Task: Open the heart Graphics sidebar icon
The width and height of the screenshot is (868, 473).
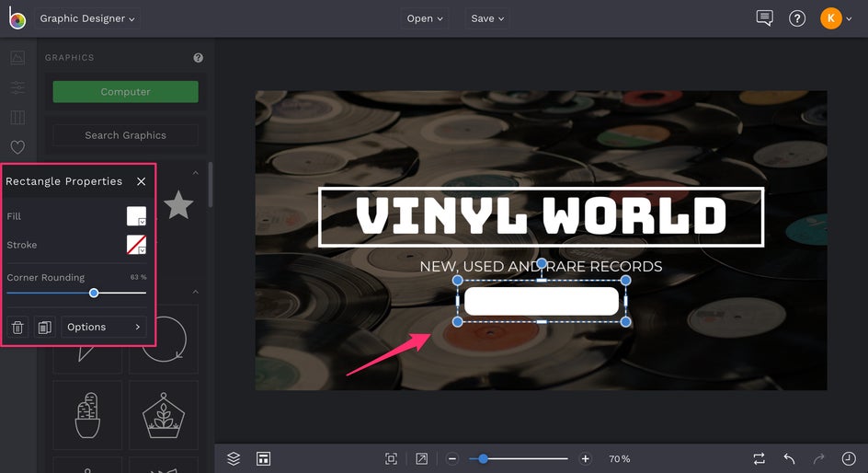Action: coord(17,147)
